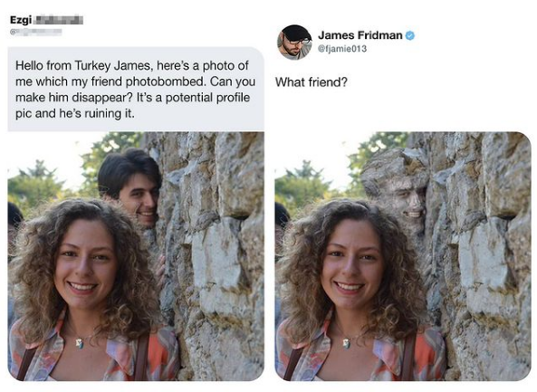Image resolution: width=537 pixels, height=392 pixels.
Task: Click the necklace pendant in edited photo
Action: point(347,343)
